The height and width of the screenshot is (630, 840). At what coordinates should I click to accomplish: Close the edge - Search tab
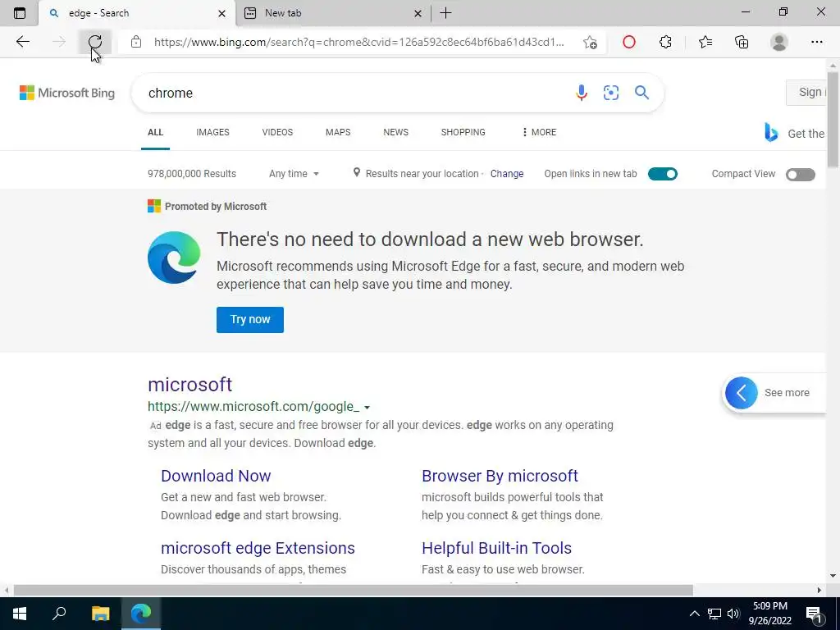coord(221,13)
